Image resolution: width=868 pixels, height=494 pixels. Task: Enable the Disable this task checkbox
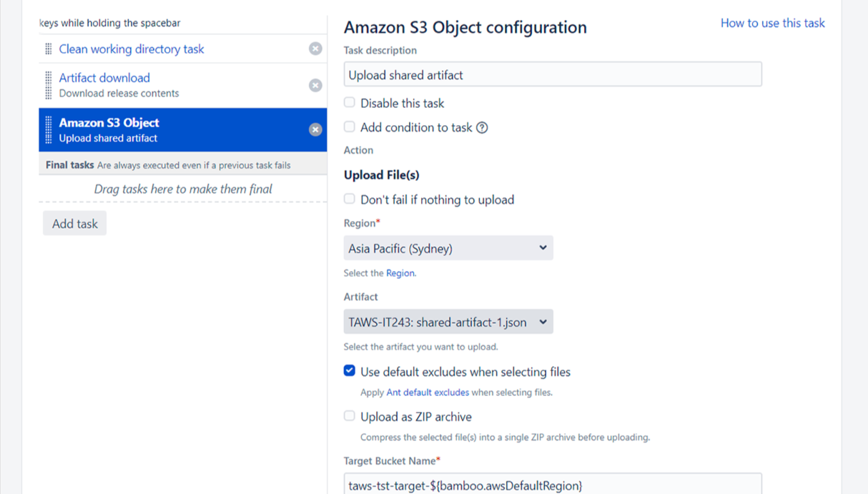350,103
